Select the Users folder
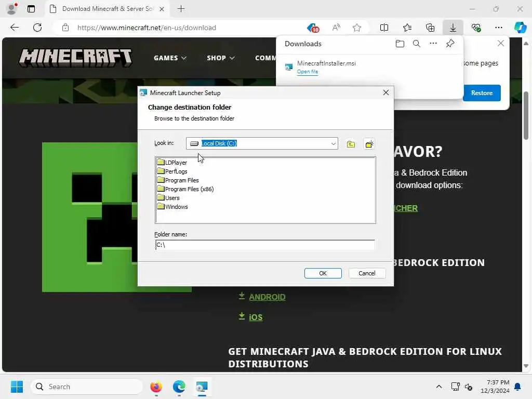532x399 pixels. pyautogui.click(x=168, y=198)
